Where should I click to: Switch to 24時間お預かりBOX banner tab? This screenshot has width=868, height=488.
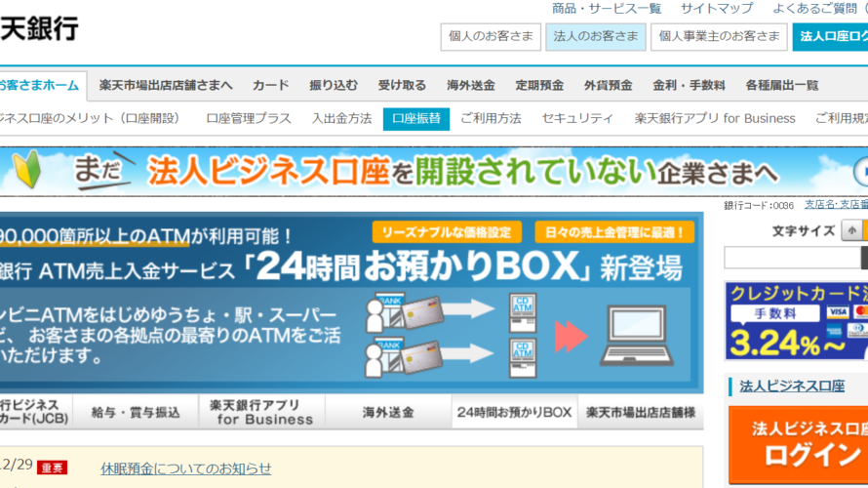coord(514,412)
